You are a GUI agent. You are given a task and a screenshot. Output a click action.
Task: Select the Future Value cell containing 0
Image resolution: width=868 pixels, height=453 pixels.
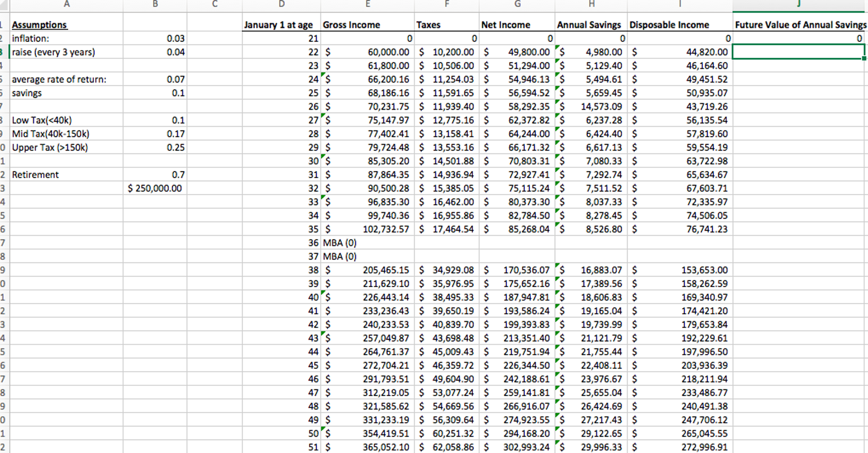798,38
